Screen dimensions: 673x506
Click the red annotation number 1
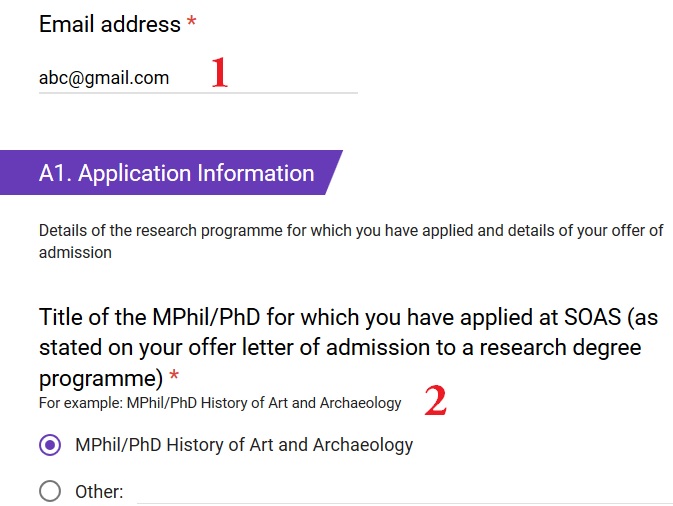[219, 74]
